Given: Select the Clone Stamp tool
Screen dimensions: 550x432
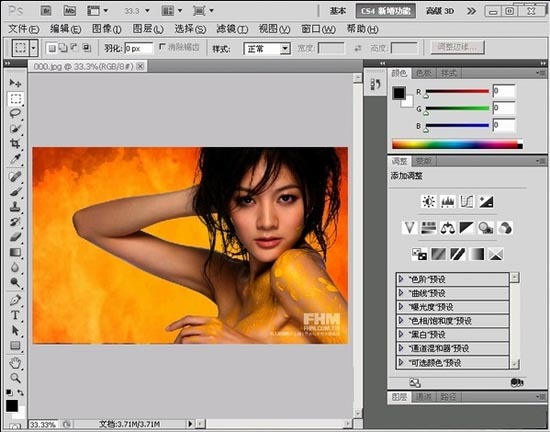Looking at the screenshot, I should pyautogui.click(x=15, y=207).
